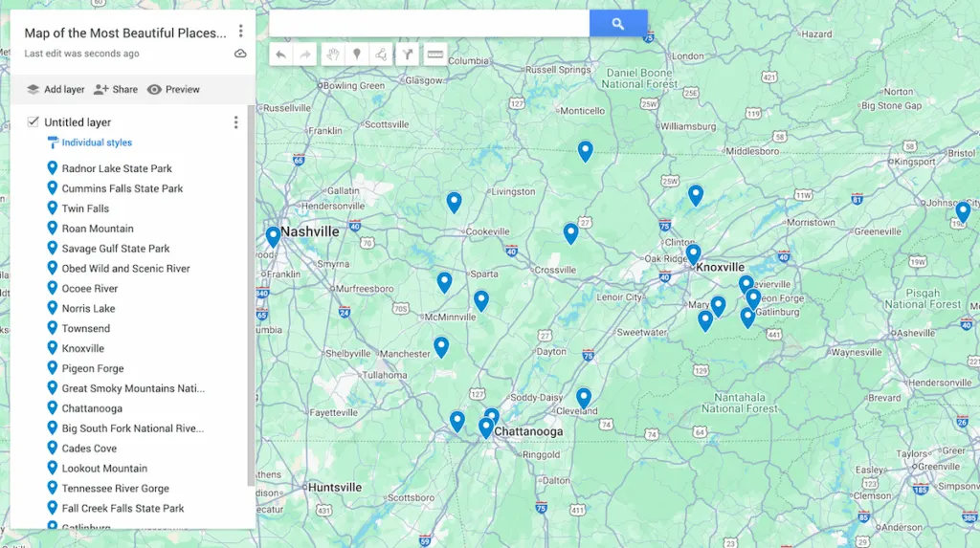Click the sidebar vertical scrollbar
The image size is (980, 548).
(252, 295)
